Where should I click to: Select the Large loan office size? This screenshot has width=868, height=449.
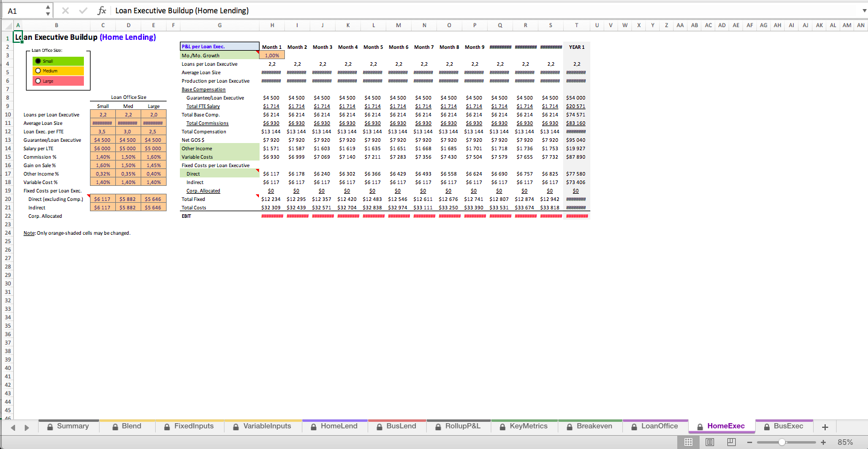click(x=39, y=80)
